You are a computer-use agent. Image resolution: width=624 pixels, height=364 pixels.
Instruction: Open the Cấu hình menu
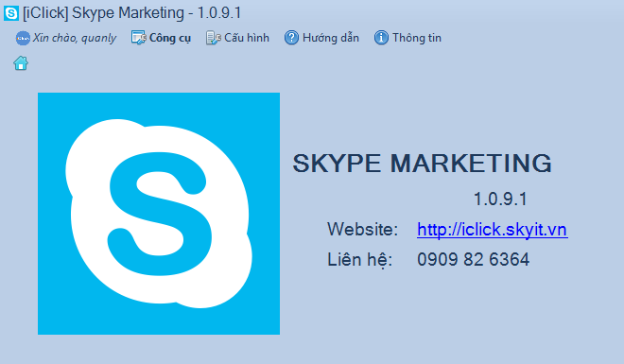click(x=237, y=38)
